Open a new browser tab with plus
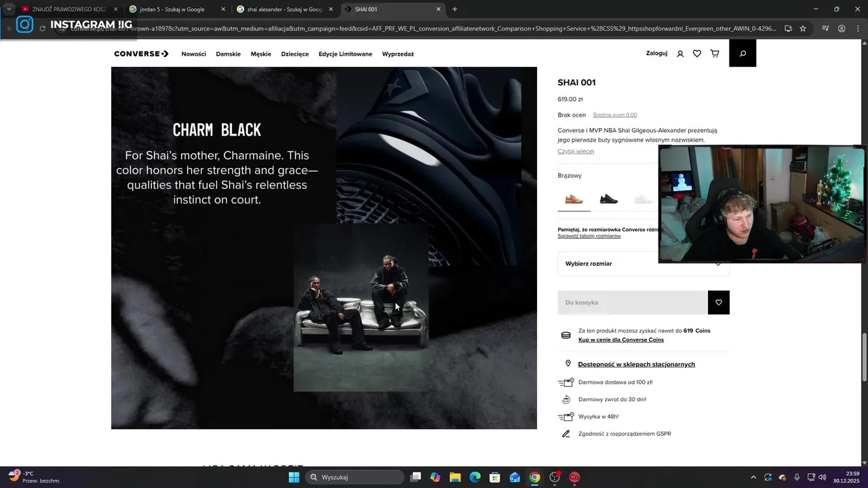868x488 pixels. click(x=454, y=9)
